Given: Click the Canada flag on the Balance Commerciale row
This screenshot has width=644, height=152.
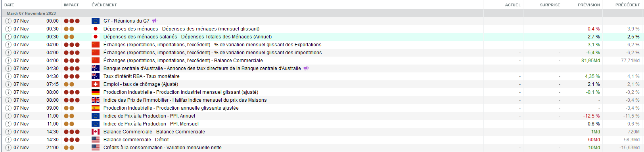Looking at the screenshot, I should [x=96, y=132].
